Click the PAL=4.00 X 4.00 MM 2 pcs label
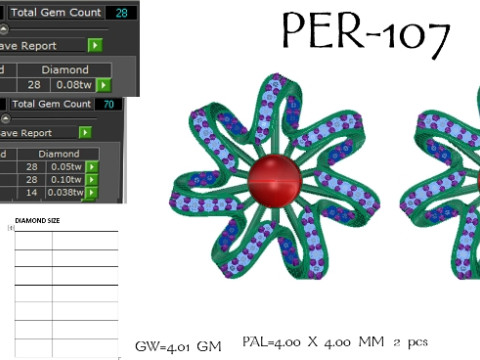Viewport: 480px width, 360px height. [x=335, y=342]
